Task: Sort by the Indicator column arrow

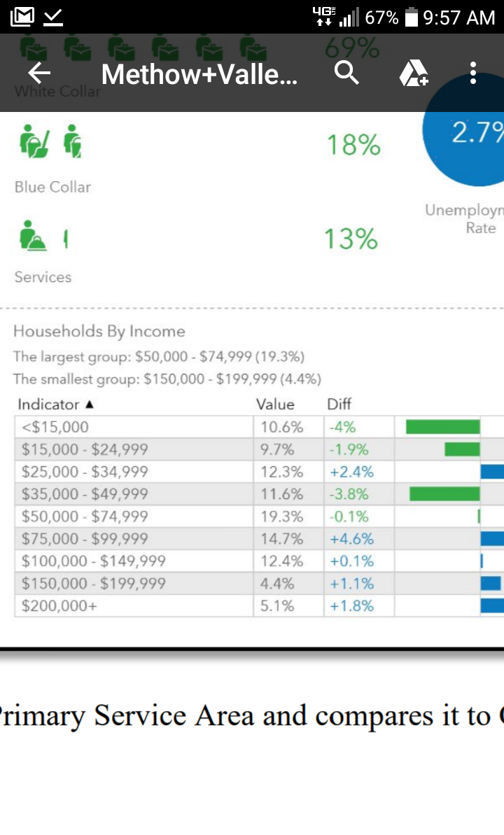Action: click(x=89, y=405)
